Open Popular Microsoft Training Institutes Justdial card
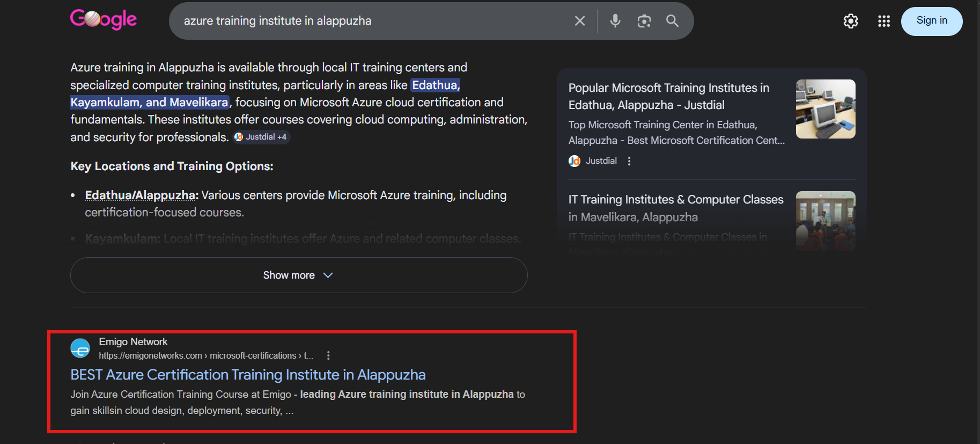Viewport: 980px width, 444px height. point(668,96)
